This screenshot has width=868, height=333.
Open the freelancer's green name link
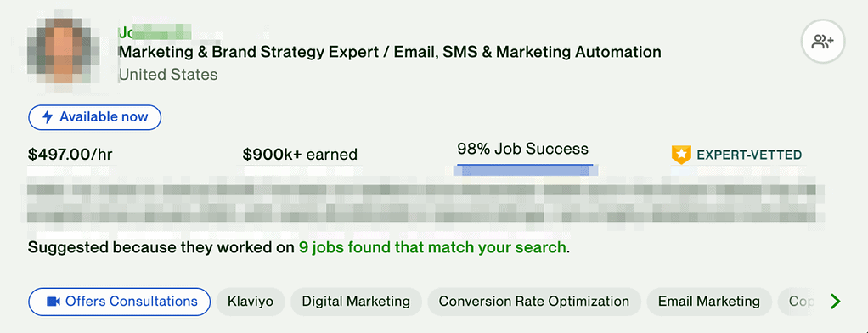point(155,32)
